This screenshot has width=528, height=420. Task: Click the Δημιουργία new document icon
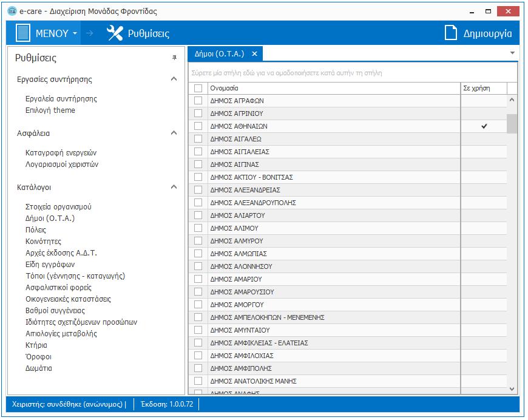point(450,33)
